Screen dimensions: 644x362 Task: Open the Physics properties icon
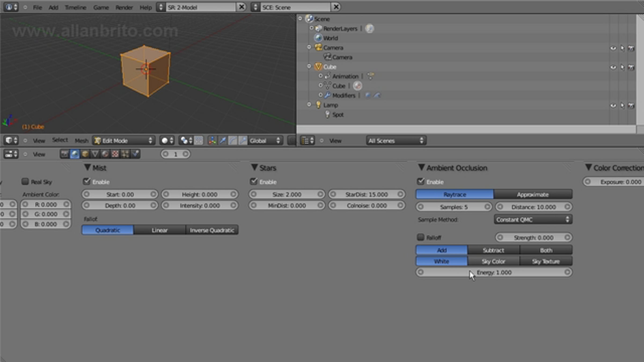(135, 154)
